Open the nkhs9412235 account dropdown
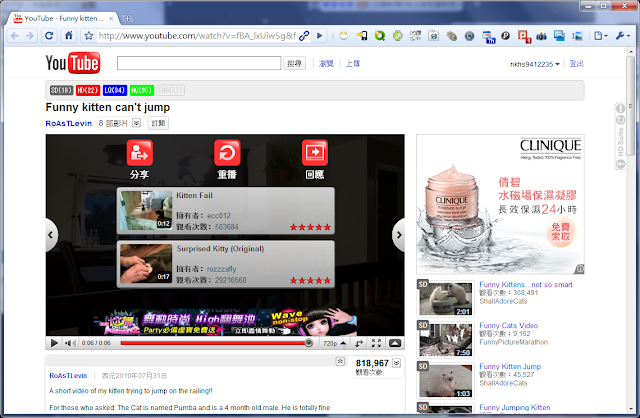The height and width of the screenshot is (418, 640). 535,64
